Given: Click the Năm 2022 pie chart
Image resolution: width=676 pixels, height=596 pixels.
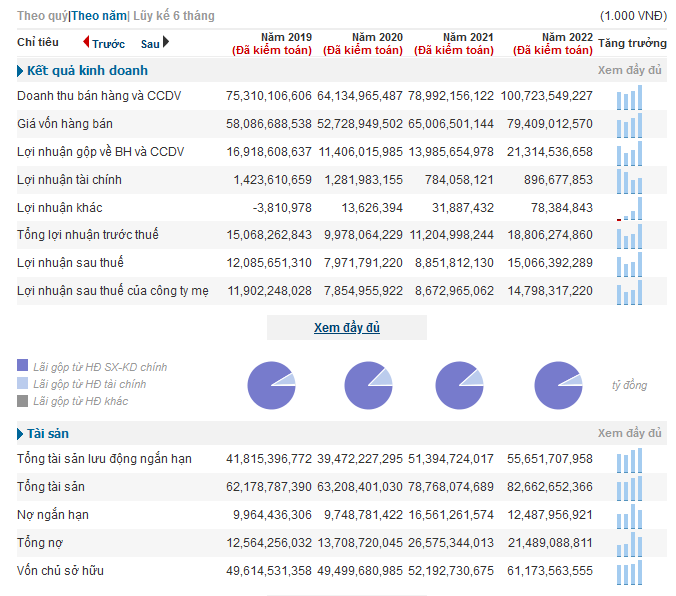Looking at the screenshot, I should [558, 385].
